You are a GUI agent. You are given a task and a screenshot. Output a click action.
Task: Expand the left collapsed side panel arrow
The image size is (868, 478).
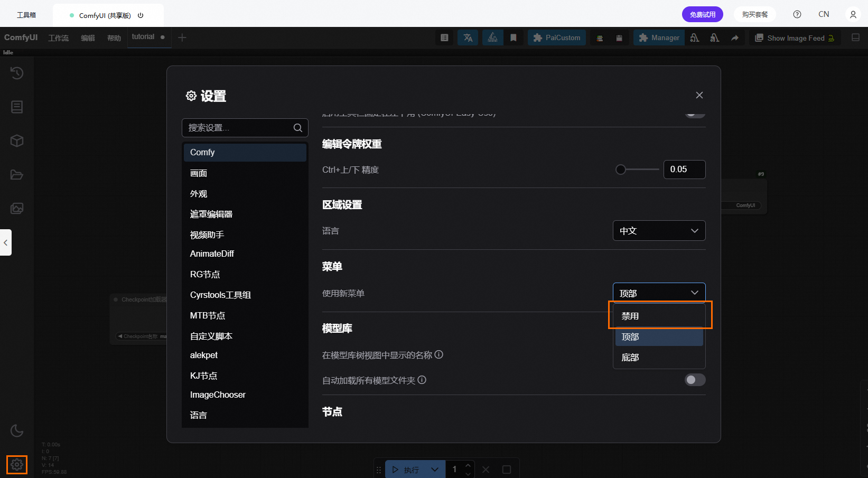click(x=6, y=242)
